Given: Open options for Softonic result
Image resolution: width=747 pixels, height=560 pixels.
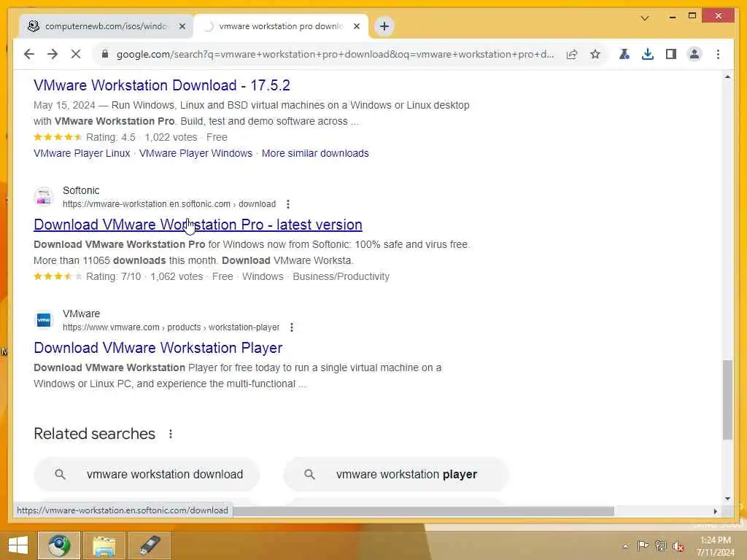Looking at the screenshot, I should (x=287, y=204).
